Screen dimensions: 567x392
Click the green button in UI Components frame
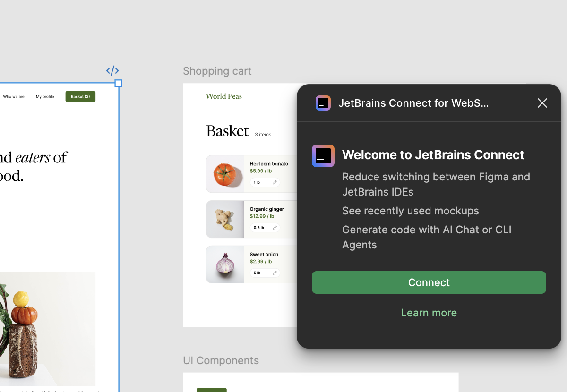(212, 390)
